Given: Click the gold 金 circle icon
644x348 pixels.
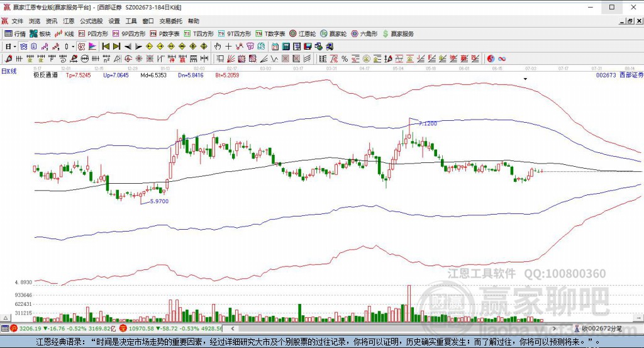Looking at the screenshot, I should point(367,59).
